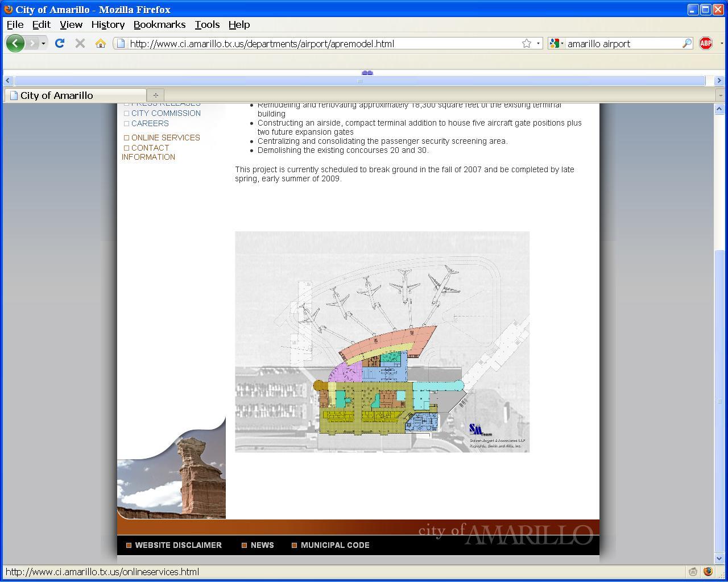Viewport: 728px width, 582px height.
Task: Click the page icon in the address bar
Action: (121, 44)
